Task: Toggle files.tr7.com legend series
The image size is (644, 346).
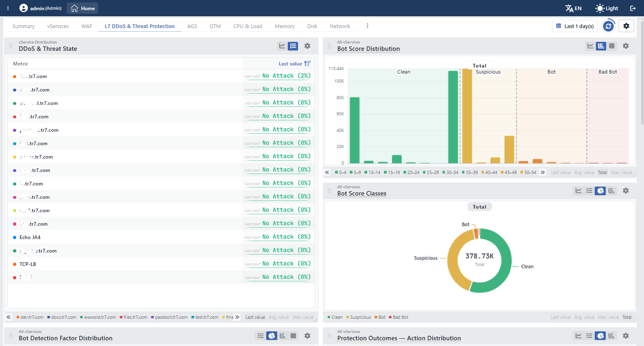Action: (134, 317)
